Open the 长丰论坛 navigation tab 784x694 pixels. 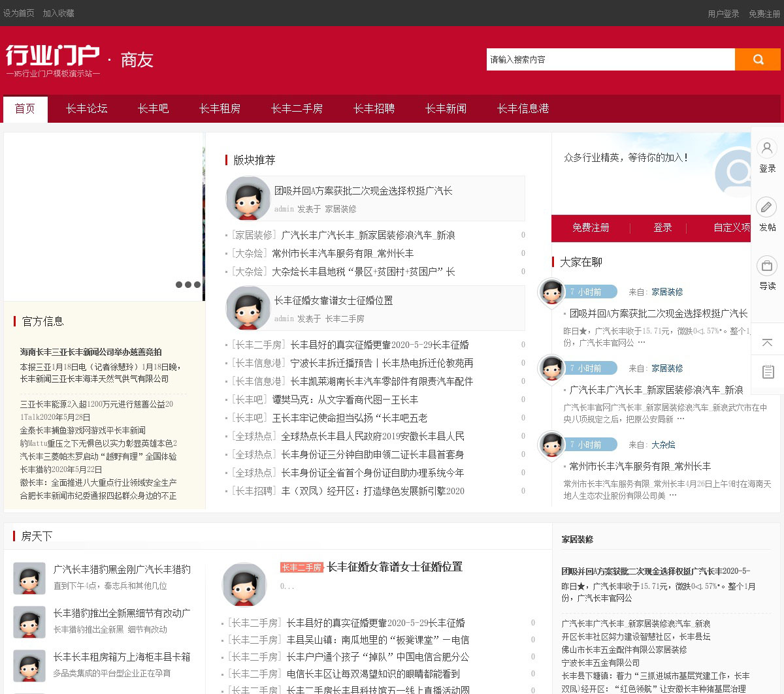tap(86, 108)
